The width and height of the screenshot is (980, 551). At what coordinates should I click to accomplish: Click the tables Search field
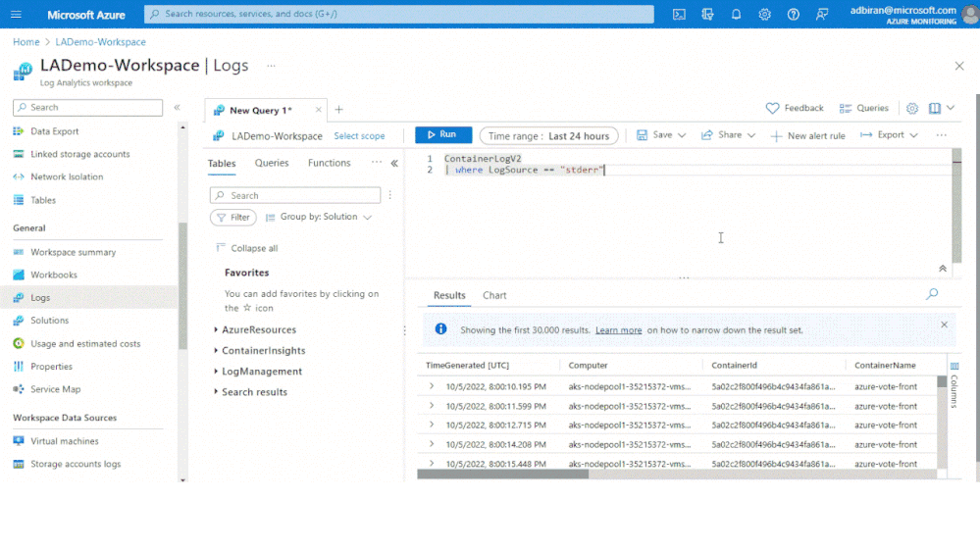pos(295,195)
